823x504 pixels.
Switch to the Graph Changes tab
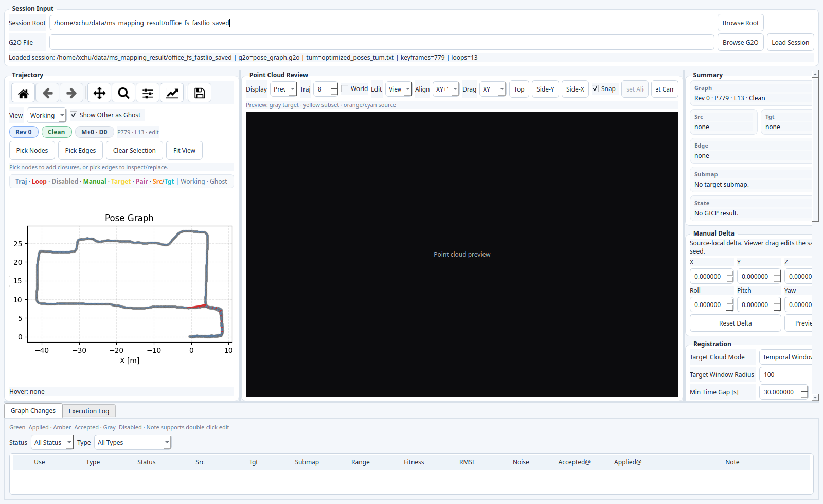point(33,411)
